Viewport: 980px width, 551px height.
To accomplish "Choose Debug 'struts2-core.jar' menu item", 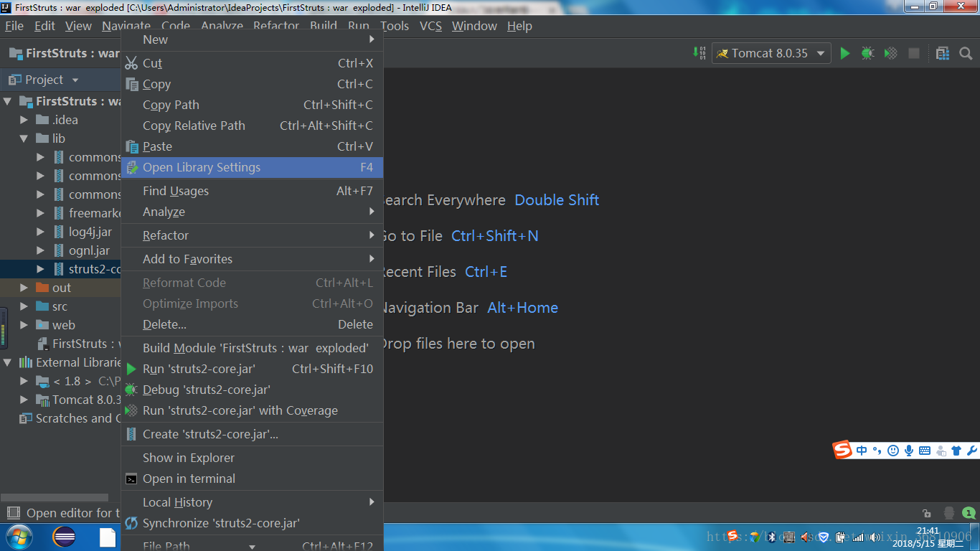I will (252, 390).
